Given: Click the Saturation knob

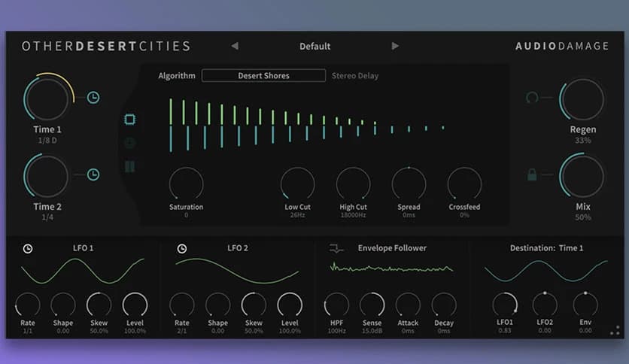Looking at the screenshot, I should click(186, 184).
